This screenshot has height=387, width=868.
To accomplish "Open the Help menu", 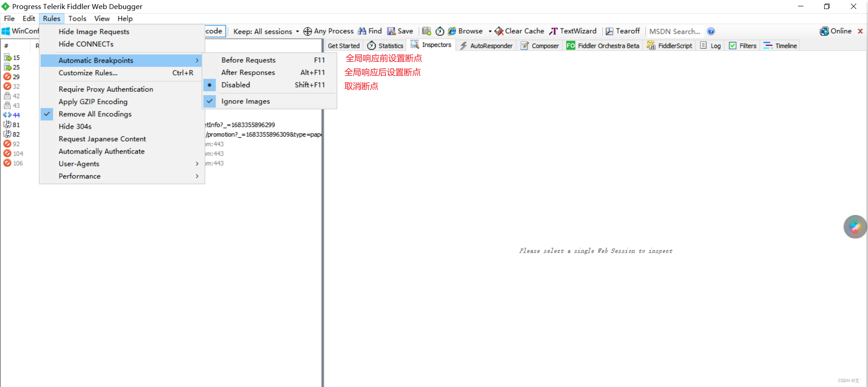I will click(x=125, y=19).
